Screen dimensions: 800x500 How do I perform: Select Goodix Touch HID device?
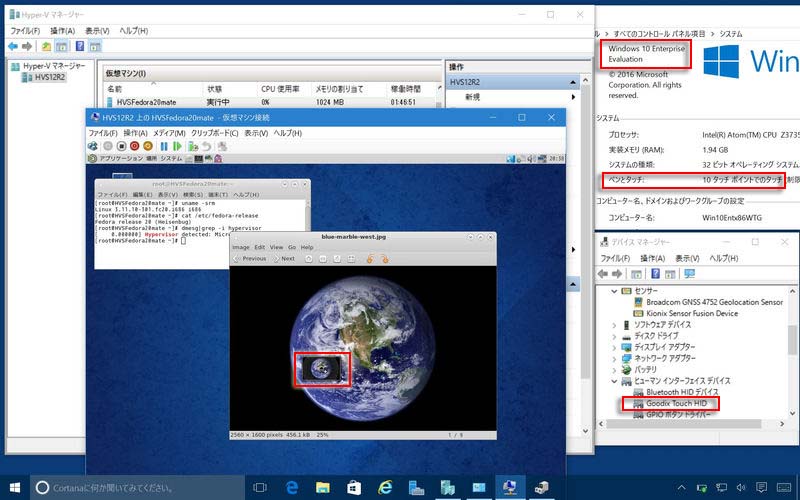click(x=676, y=403)
